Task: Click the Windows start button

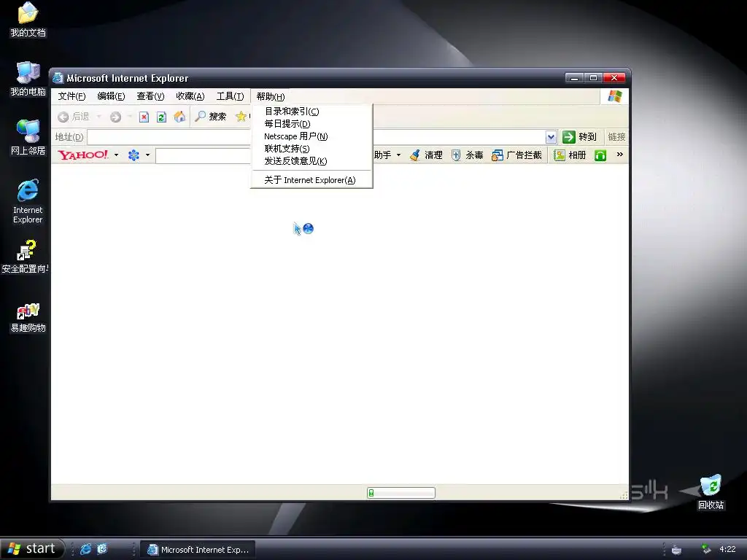Action: (32, 548)
